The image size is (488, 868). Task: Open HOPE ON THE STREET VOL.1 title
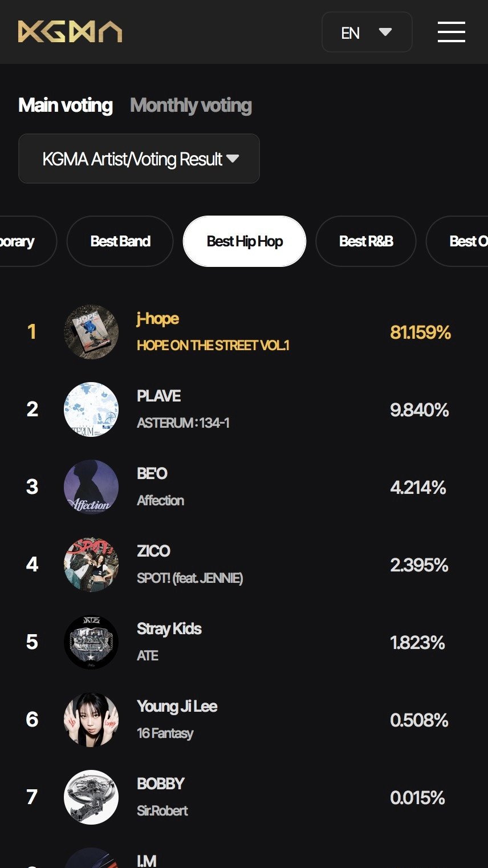pyautogui.click(x=213, y=346)
